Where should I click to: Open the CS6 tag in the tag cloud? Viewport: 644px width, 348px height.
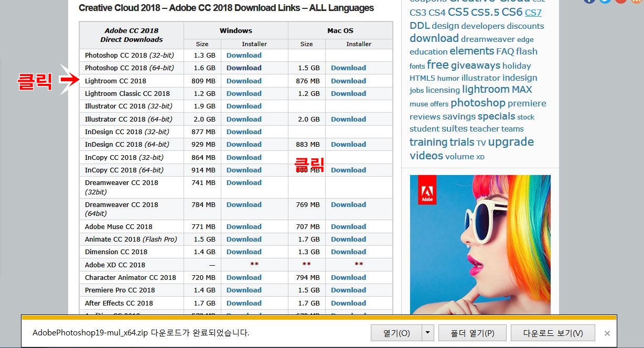point(512,12)
